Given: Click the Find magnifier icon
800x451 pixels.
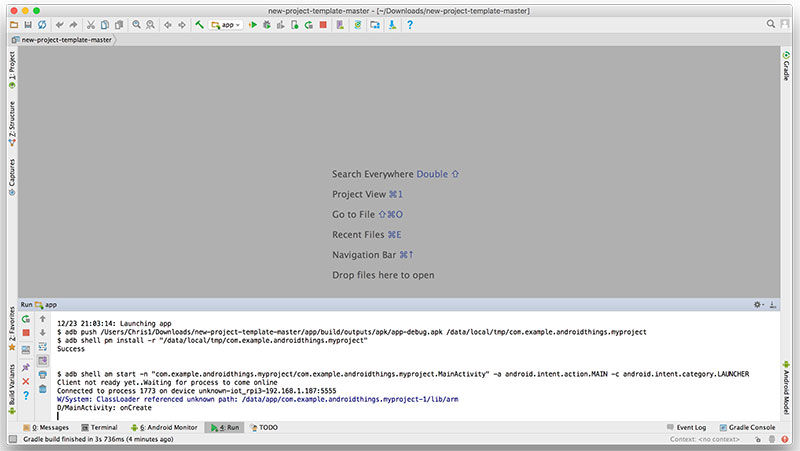Looking at the screenshot, I should click(x=137, y=24).
